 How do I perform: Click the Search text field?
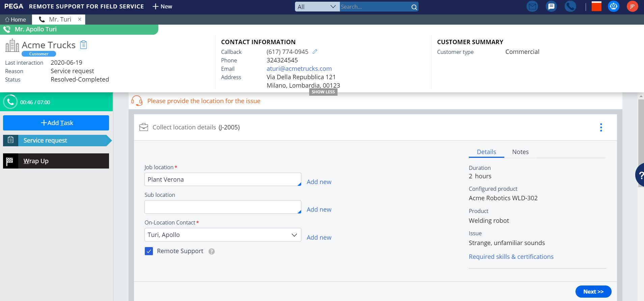point(375,7)
